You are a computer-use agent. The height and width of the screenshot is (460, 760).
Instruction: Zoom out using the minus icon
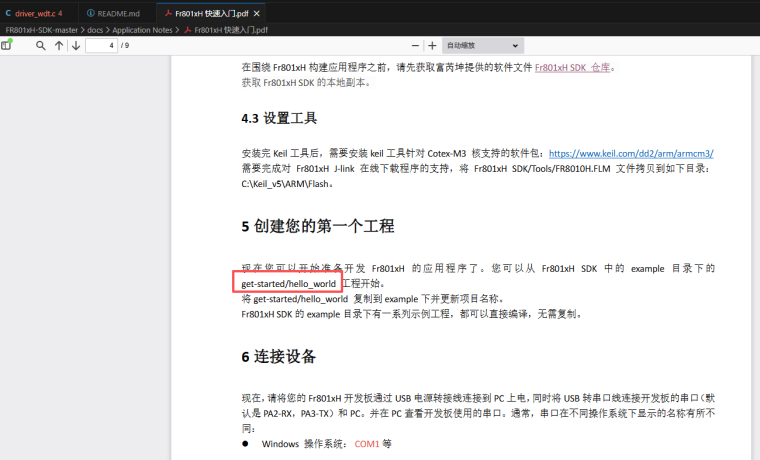pos(416,46)
